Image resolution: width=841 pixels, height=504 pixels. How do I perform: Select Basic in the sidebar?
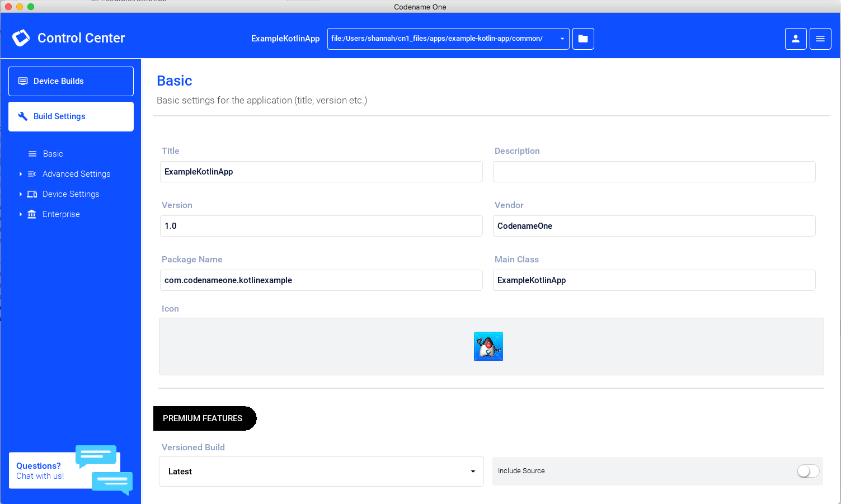click(x=53, y=154)
